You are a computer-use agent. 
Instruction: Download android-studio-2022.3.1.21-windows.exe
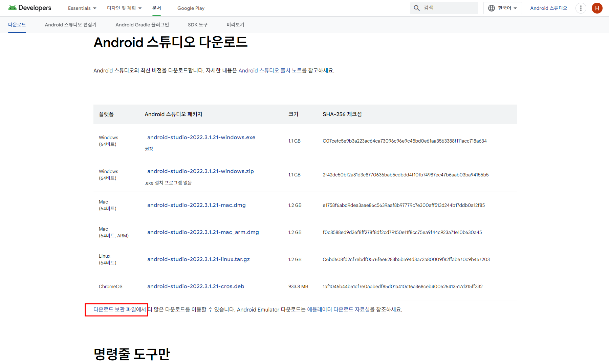(x=201, y=137)
